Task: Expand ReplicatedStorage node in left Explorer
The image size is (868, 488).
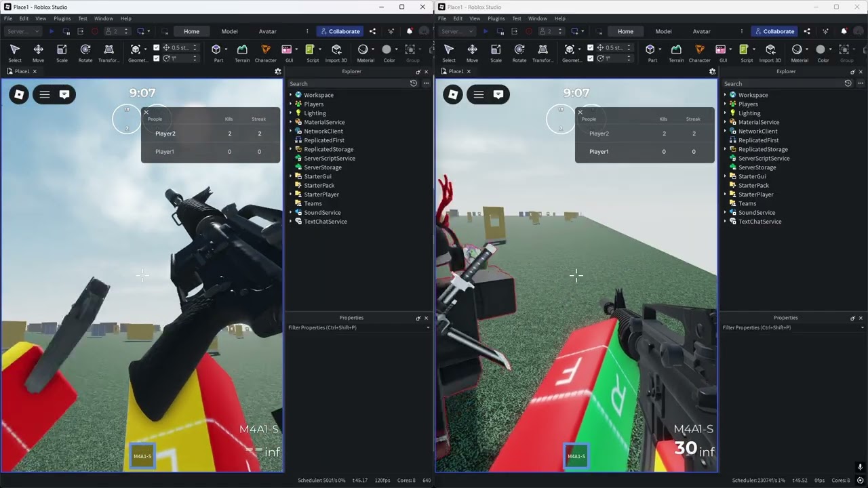Action: tap(291, 149)
